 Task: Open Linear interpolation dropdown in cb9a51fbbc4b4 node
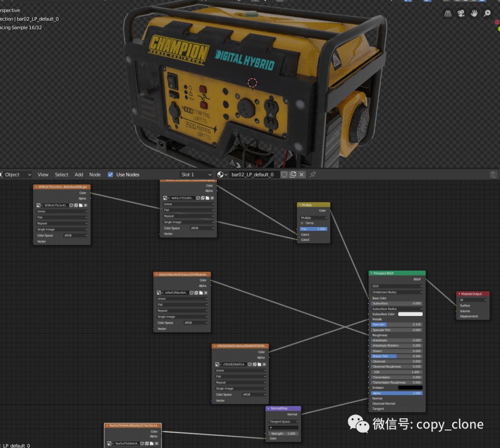(182, 299)
